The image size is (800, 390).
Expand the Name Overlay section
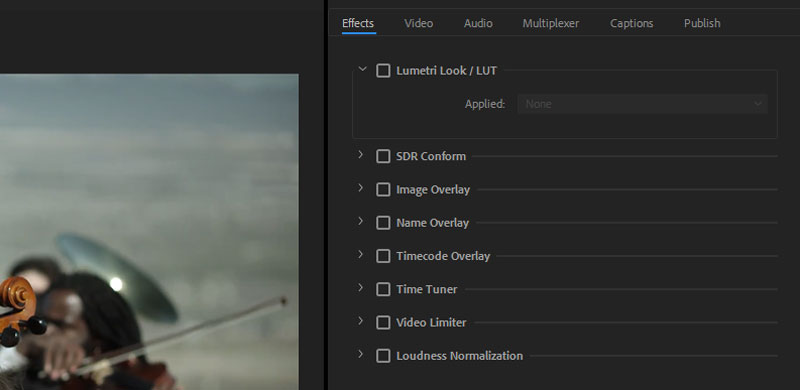click(361, 221)
